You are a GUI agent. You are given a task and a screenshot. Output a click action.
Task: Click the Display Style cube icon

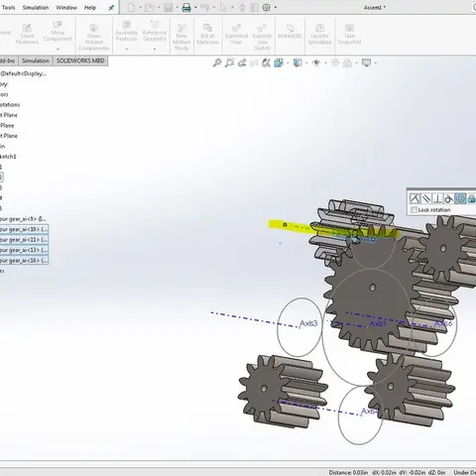click(x=297, y=62)
